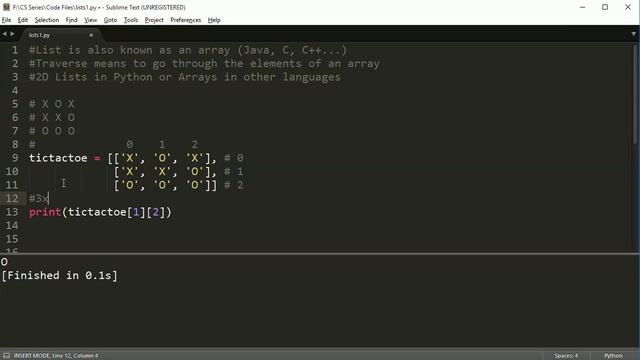Click the '# 2' comment on line 11
Image resolution: width=640 pixels, height=360 pixels.
(x=234, y=185)
